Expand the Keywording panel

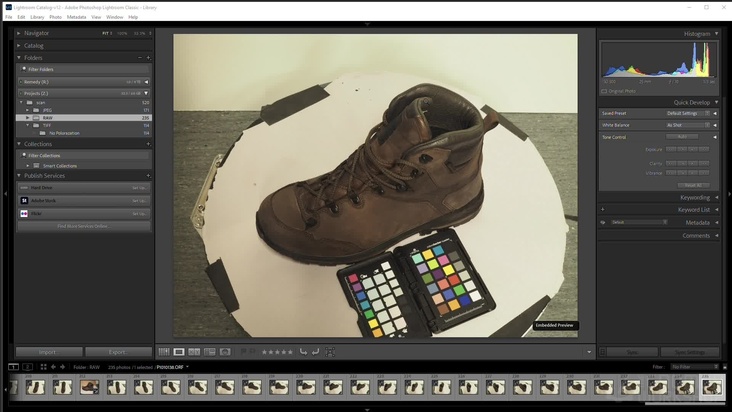717,198
